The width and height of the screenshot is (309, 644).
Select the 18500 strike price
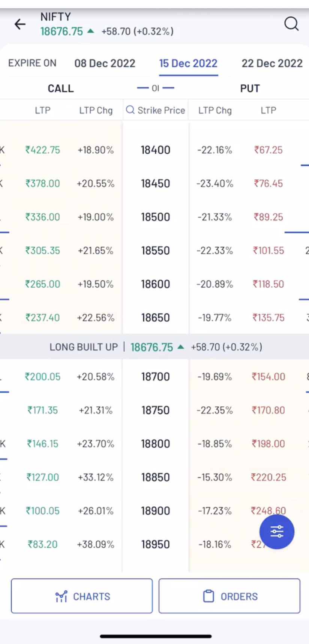tap(155, 217)
